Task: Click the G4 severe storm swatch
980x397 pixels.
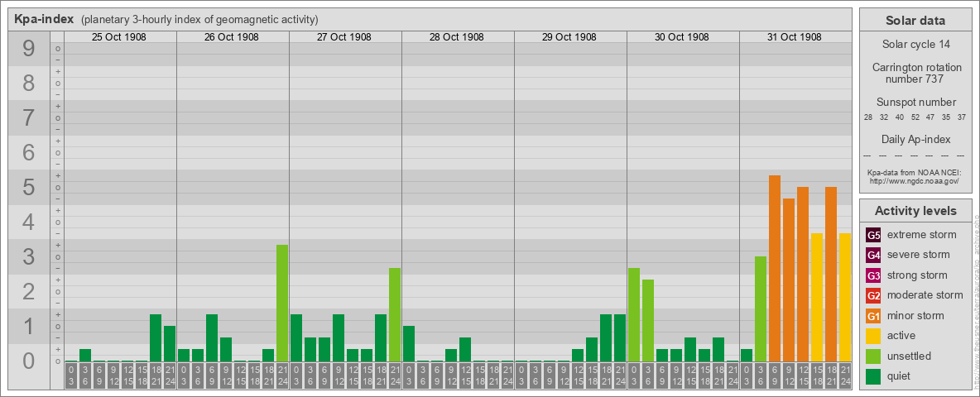Action: point(874,255)
